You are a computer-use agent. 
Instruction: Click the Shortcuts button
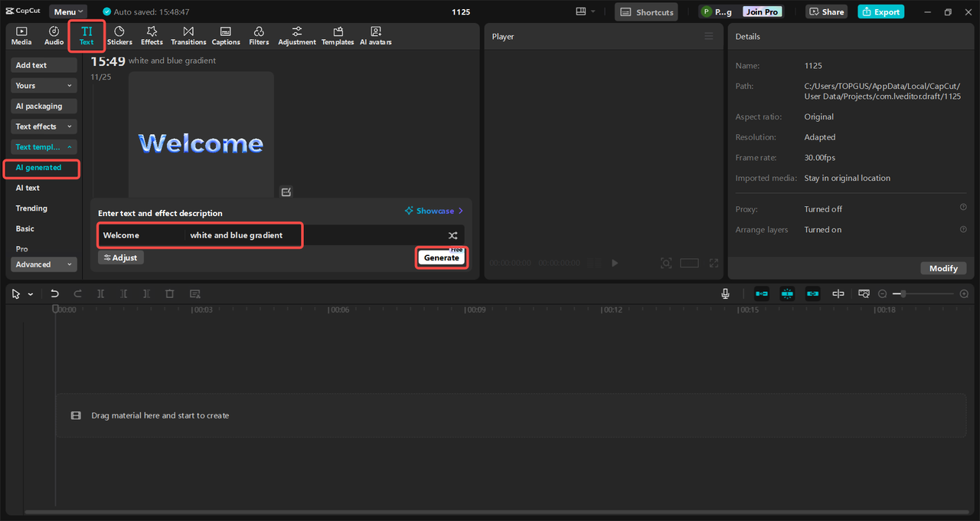(646, 11)
